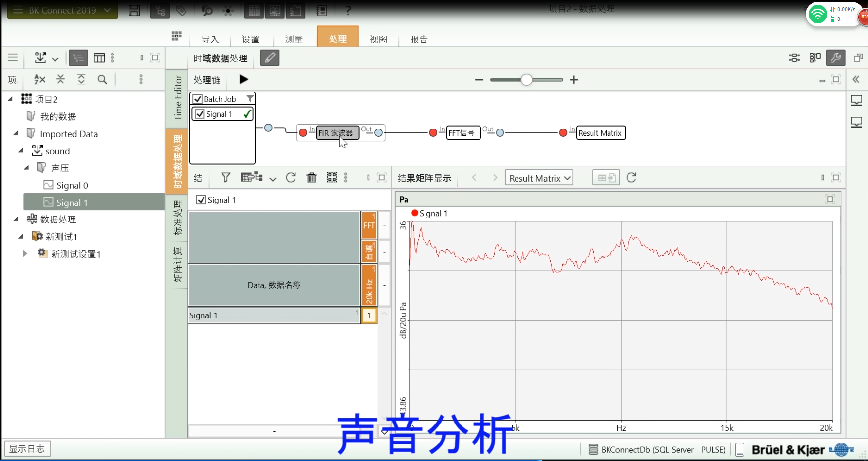The image size is (868, 461).
Task: Open the 视图 tab
Action: pos(378,39)
